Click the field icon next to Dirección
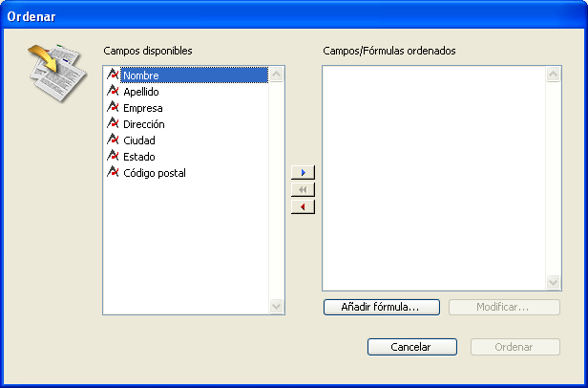The width and height of the screenshot is (588, 388). click(113, 123)
